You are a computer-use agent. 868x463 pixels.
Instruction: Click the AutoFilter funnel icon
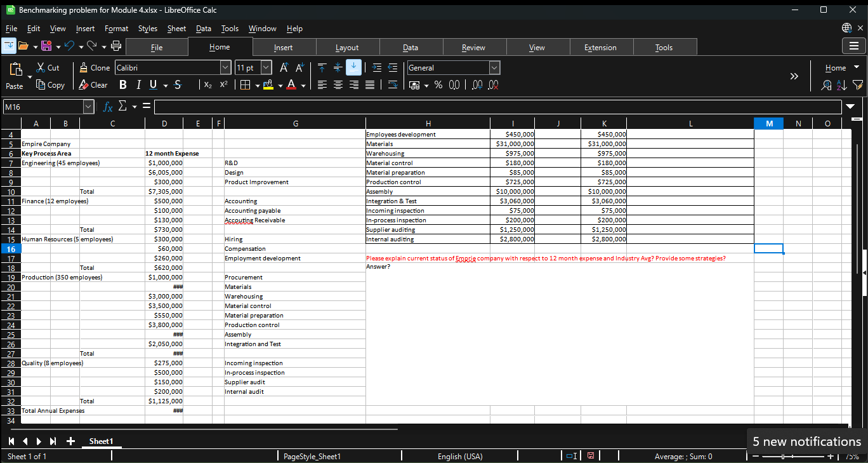coord(858,85)
